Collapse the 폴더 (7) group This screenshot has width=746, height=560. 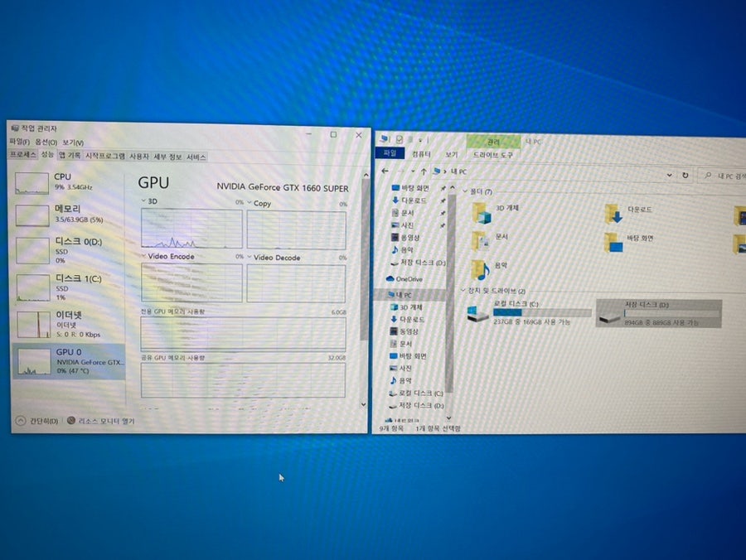point(465,191)
